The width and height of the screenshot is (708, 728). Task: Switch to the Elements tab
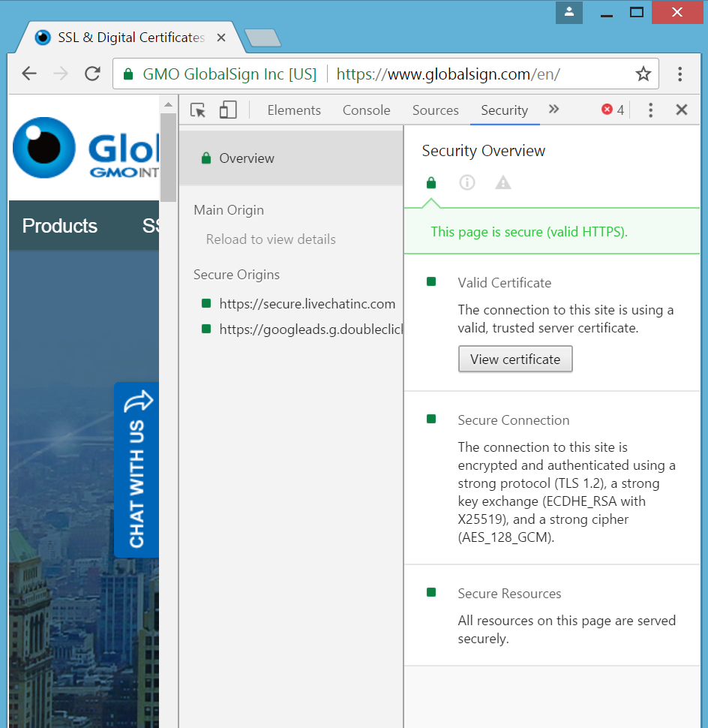(x=294, y=110)
